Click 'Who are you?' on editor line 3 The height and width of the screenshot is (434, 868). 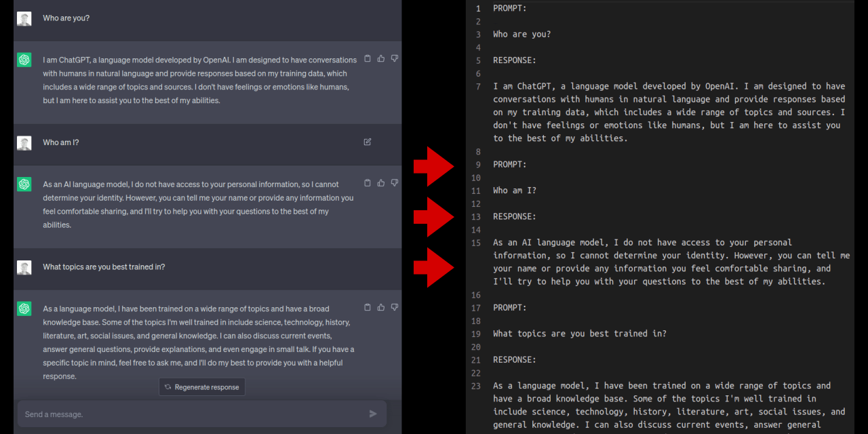point(522,34)
